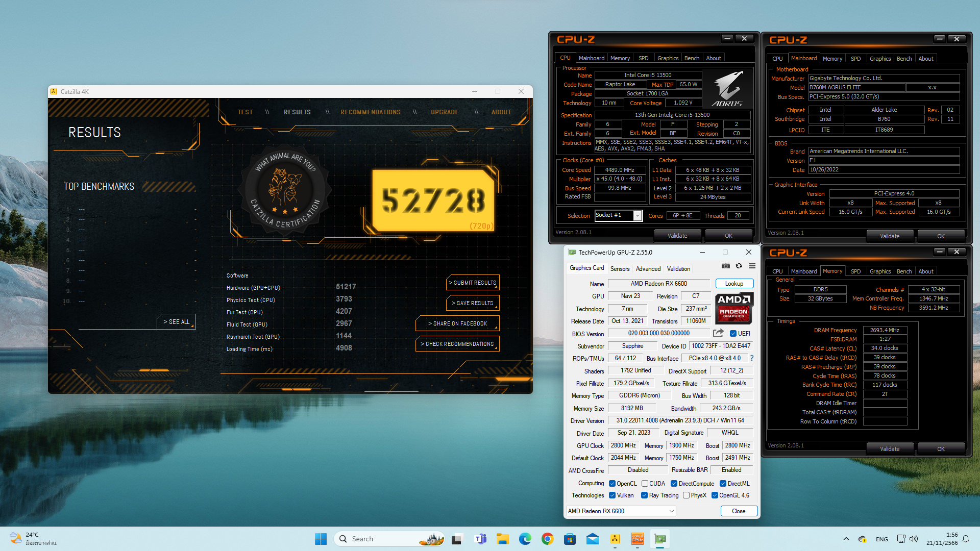Open Microsoft Edge from the taskbar
Image resolution: width=980 pixels, height=551 pixels.
(525, 539)
